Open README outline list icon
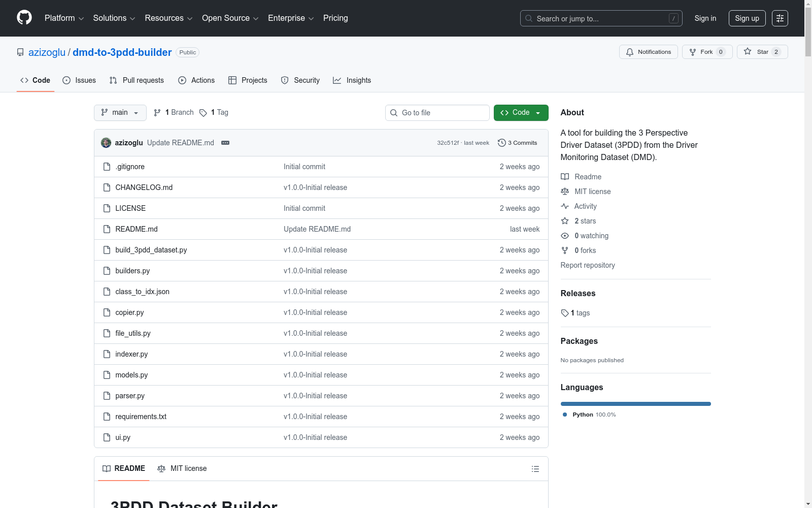812x508 pixels. tap(535, 469)
